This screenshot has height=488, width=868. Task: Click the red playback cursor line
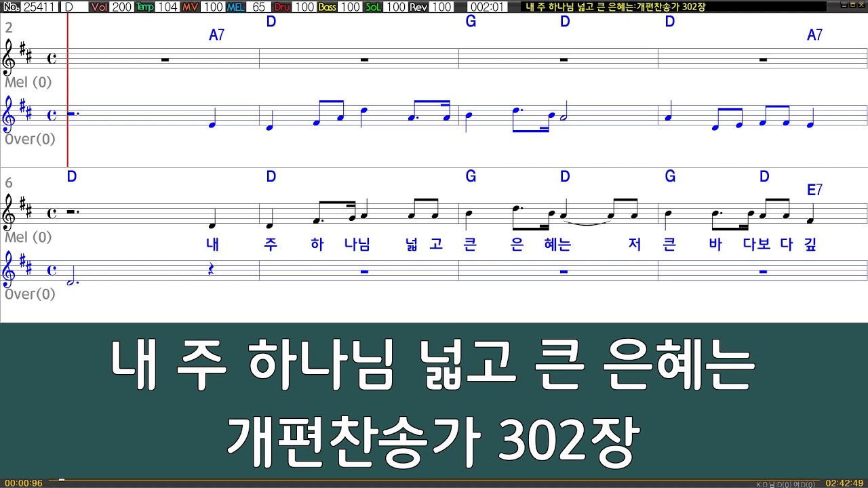[x=68, y=90]
